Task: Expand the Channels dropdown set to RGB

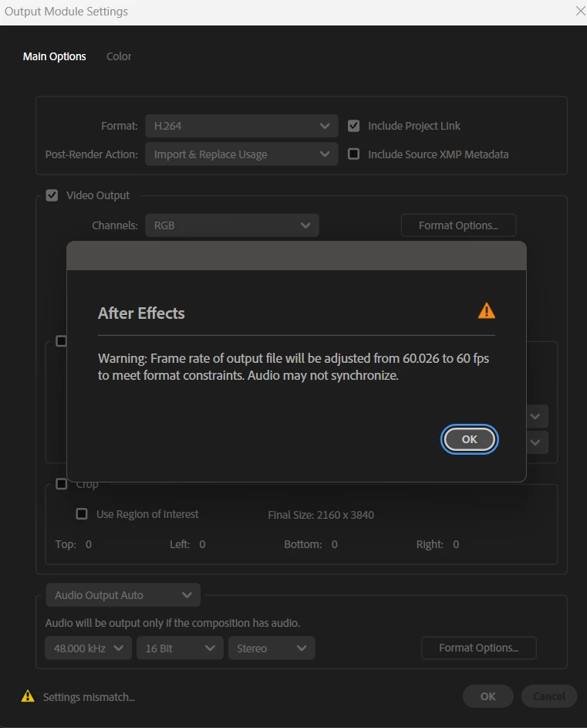Action: tap(232, 225)
